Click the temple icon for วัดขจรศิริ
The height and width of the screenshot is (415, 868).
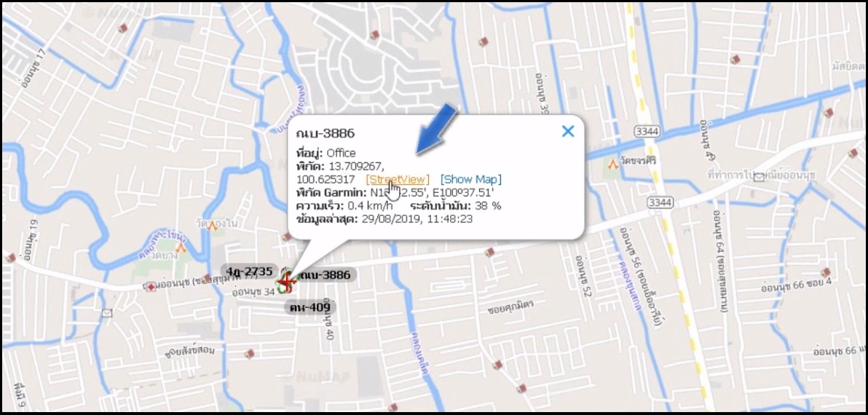613,165
